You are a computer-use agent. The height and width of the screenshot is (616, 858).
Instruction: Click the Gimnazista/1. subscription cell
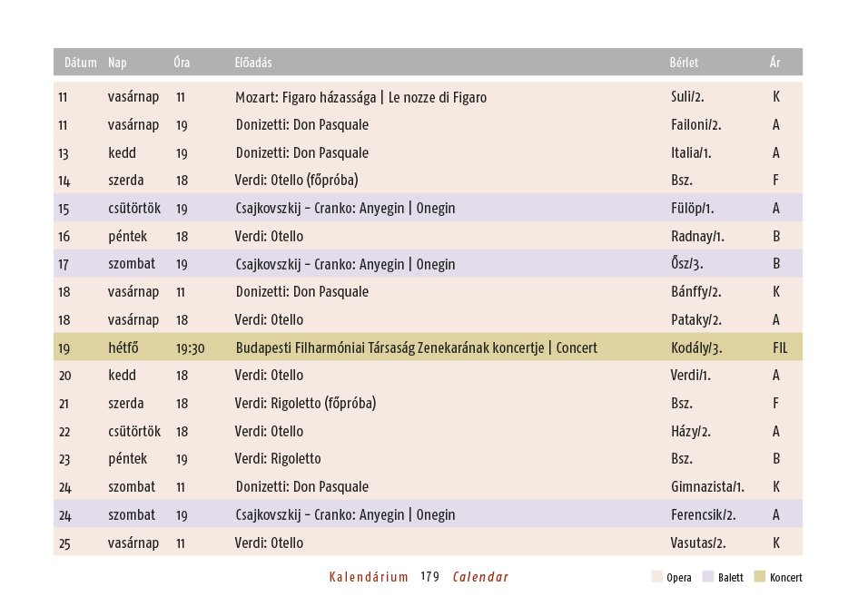(x=701, y=486)
